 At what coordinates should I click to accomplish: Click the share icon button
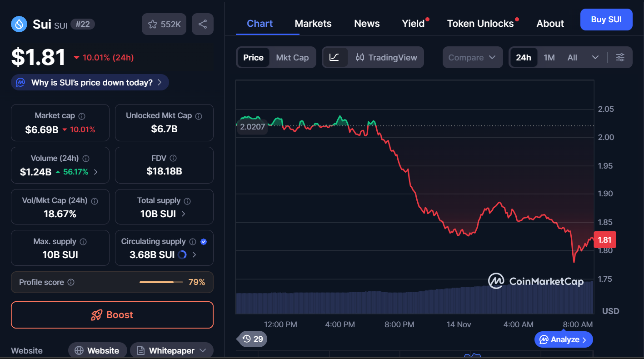pos(203,24)
